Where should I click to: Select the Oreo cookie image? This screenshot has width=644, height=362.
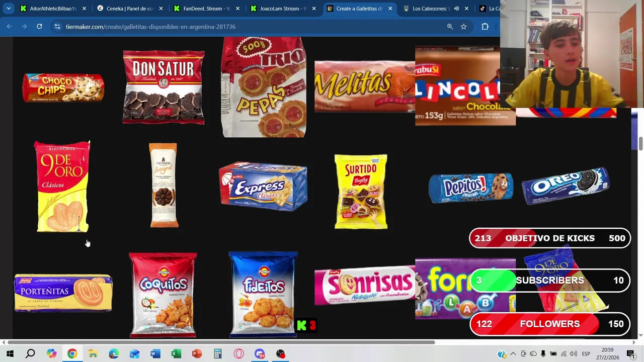[566, 186]
